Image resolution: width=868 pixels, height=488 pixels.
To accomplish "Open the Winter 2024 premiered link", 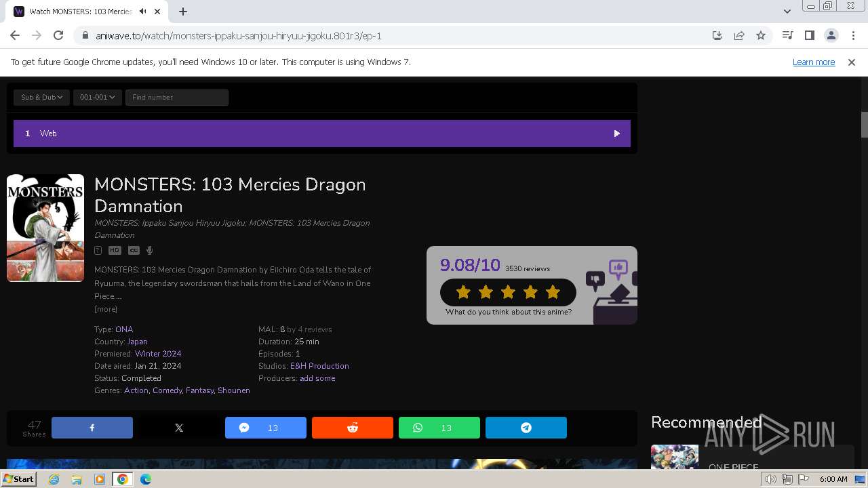I will pyautogui.click(x=158, y=354).
